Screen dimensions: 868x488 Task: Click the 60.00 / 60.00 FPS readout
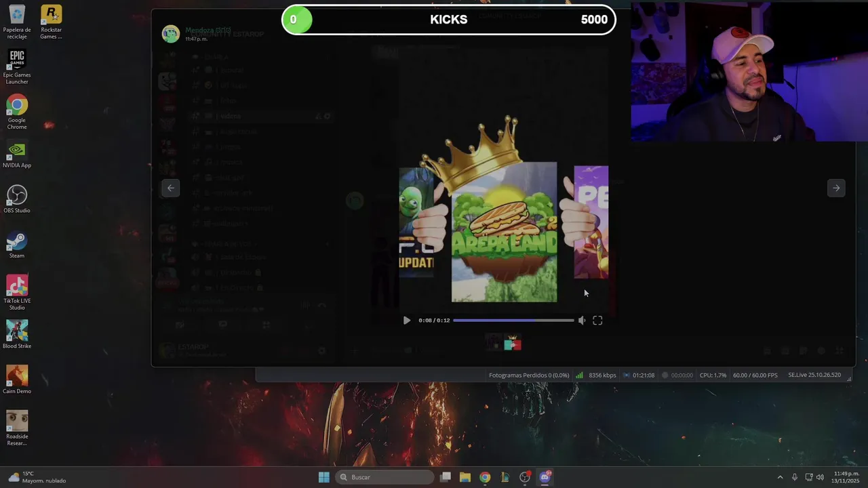(755, 375)
